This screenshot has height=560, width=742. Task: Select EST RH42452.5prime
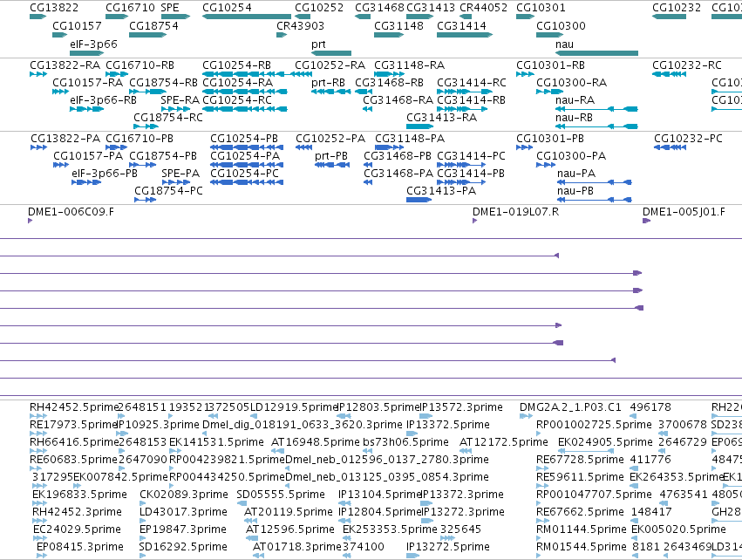point(74,407)
